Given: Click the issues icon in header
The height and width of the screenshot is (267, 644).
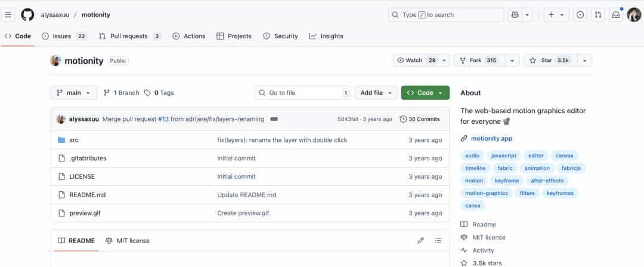Looking at the screenshot, I should tap(580, 15).
